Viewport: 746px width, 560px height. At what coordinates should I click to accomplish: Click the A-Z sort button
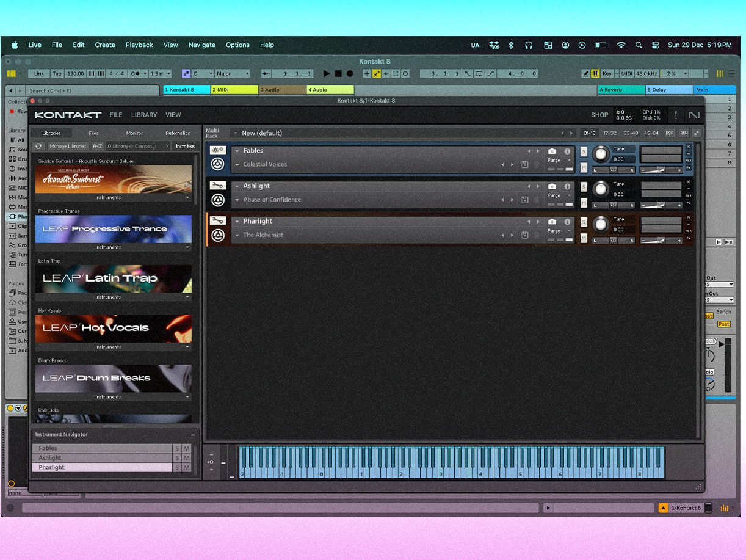(97, 146)
